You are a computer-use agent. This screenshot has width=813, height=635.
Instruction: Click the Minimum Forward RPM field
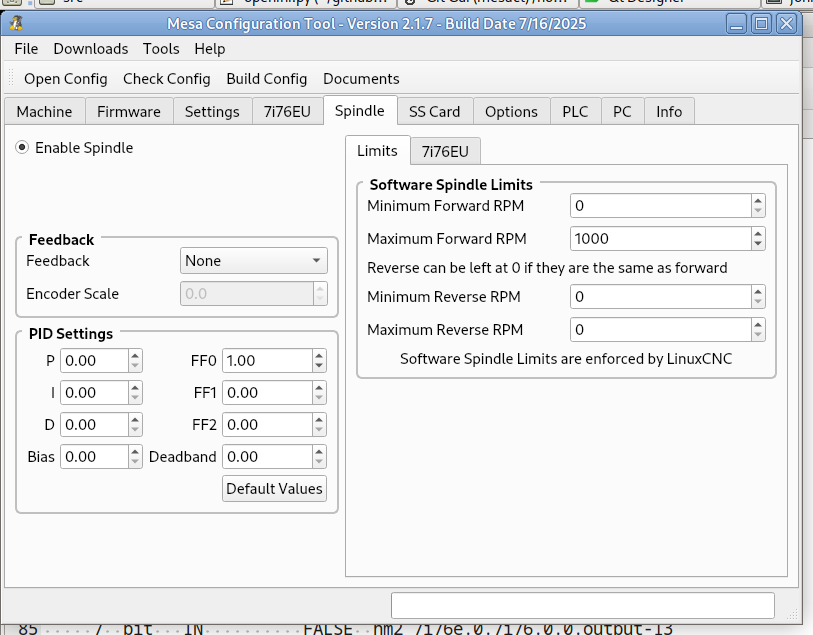[661, 206]
